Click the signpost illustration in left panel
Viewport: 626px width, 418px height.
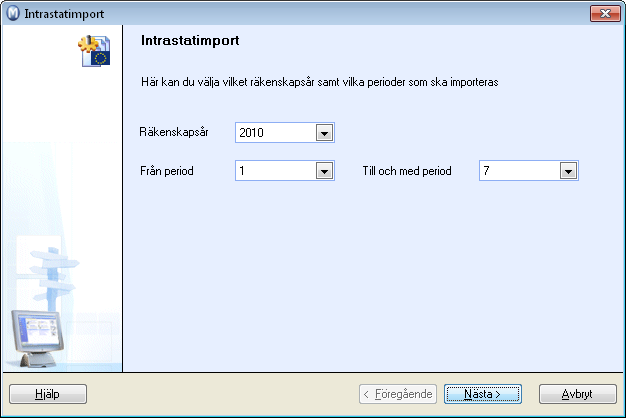(52, 275)
